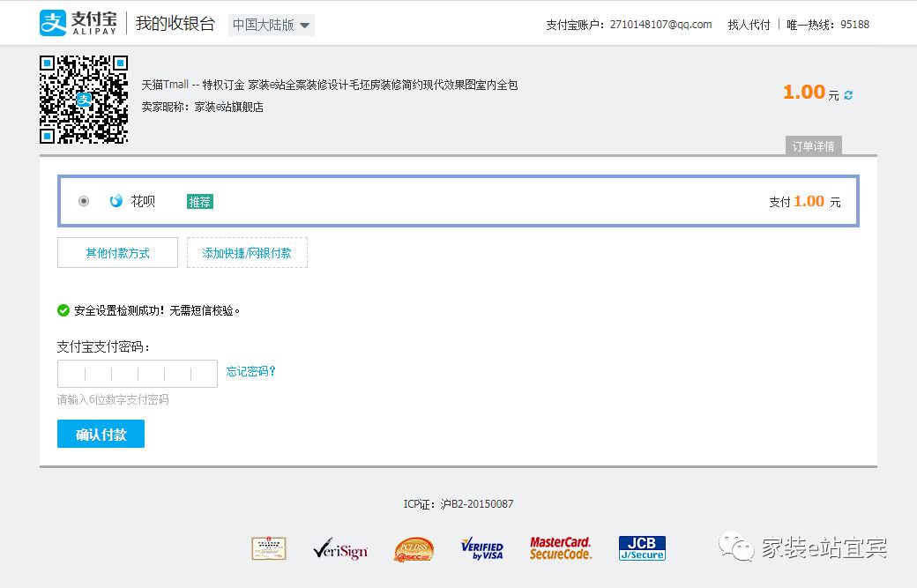Click the Verified by VISA logo
The image size is (917, 588).
[x=482, y=549]
